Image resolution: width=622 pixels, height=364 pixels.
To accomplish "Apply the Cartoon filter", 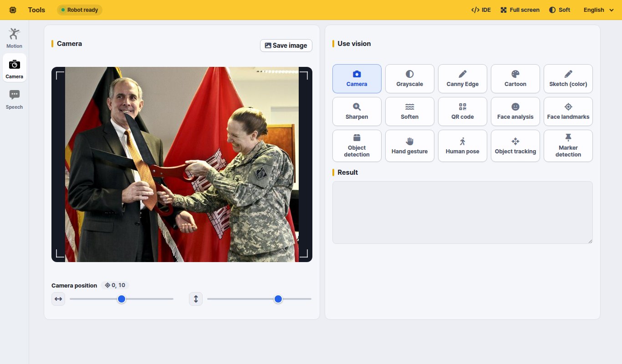I will [x=515, y=79].
